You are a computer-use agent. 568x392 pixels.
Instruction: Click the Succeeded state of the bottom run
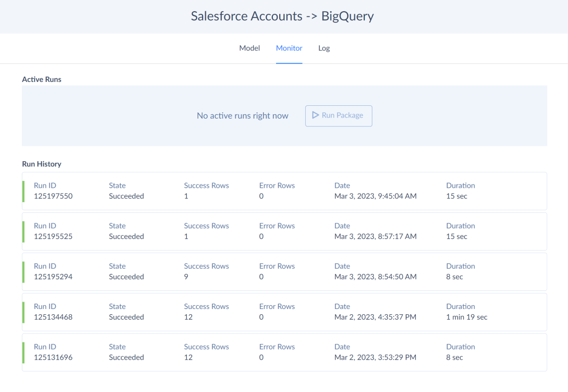[127, 357]
